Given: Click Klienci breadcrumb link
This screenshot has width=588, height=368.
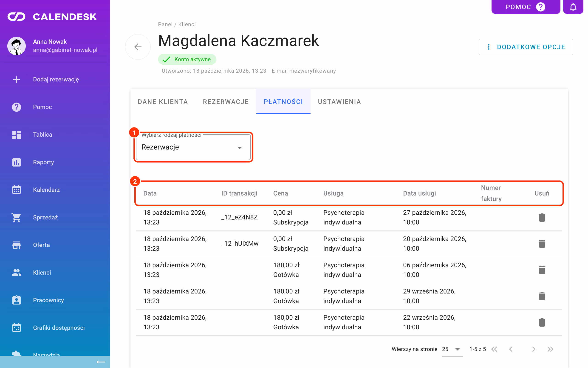Looking at the screenshot, I should [x=187, y=24].
